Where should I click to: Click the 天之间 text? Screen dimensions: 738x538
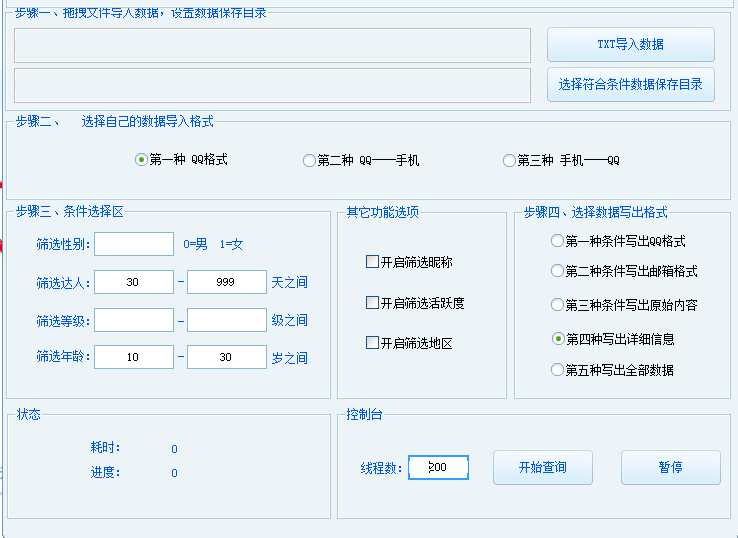(289, 282)
